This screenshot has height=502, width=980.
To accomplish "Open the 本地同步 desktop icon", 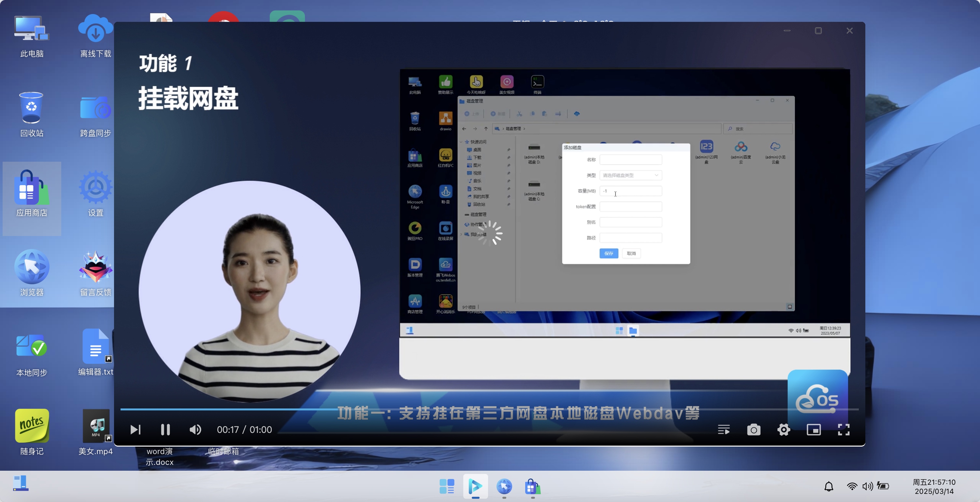I will (32, 354).
